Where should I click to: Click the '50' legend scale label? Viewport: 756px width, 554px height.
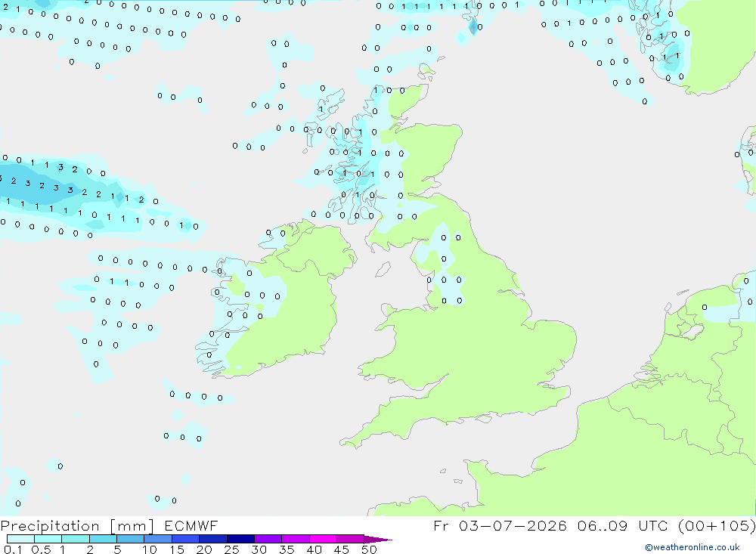click(369, 549)
